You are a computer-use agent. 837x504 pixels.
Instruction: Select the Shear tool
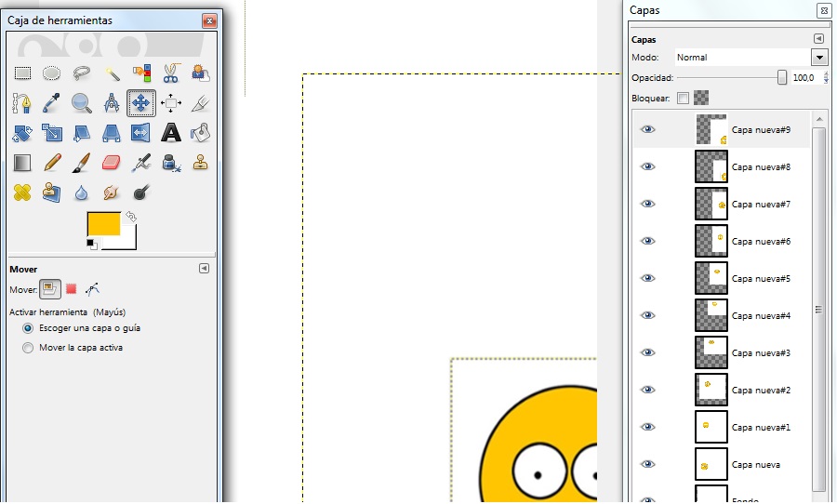81,133
